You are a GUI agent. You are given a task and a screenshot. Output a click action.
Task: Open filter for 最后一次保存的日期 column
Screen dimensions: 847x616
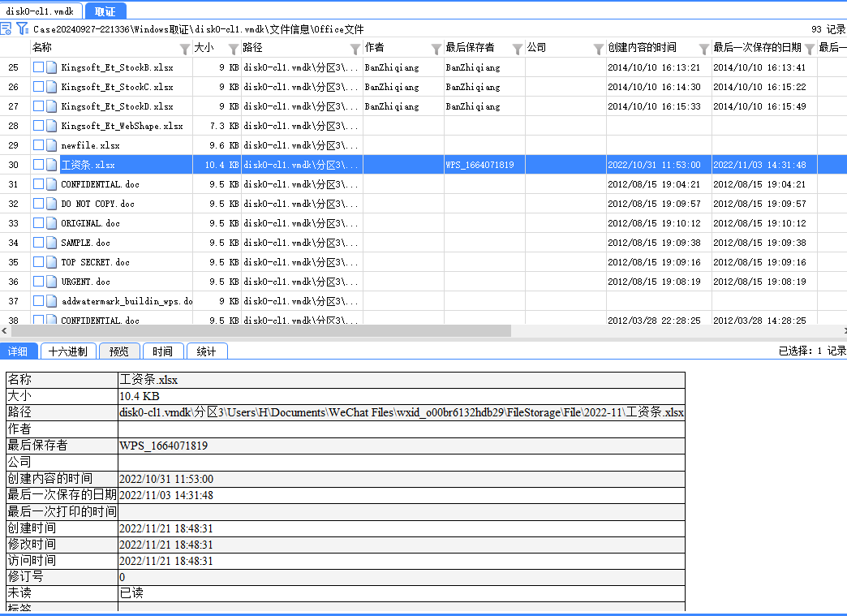[x=809, y=49]
